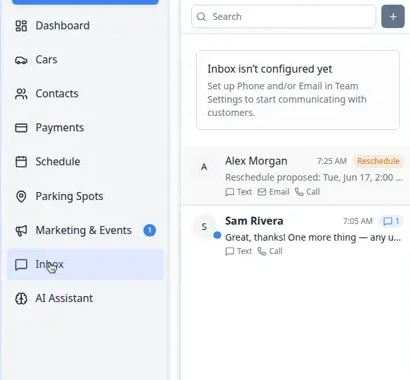Screen dimensions: 410x380
Task: Select the Inbox menu item
Action: click(x=85, y=264)
